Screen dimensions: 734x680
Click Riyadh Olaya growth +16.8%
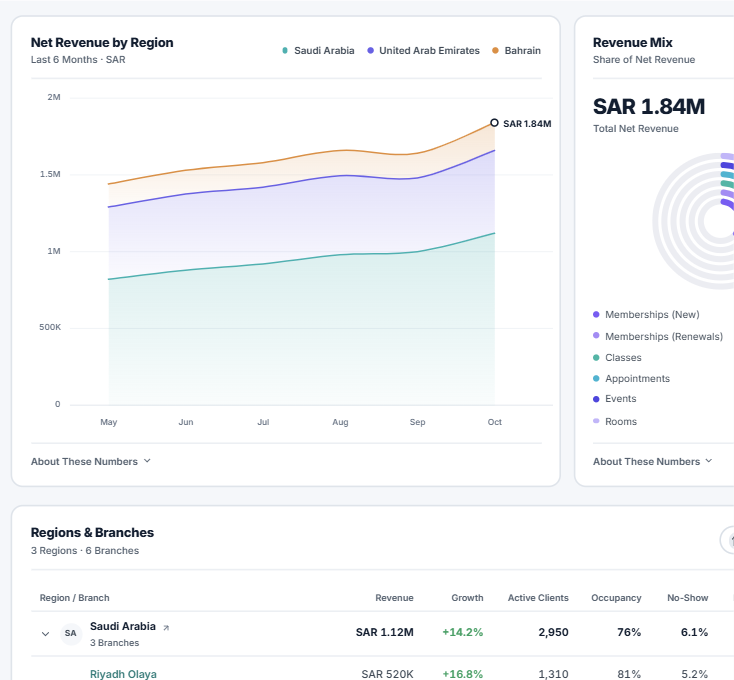point(462,674)
